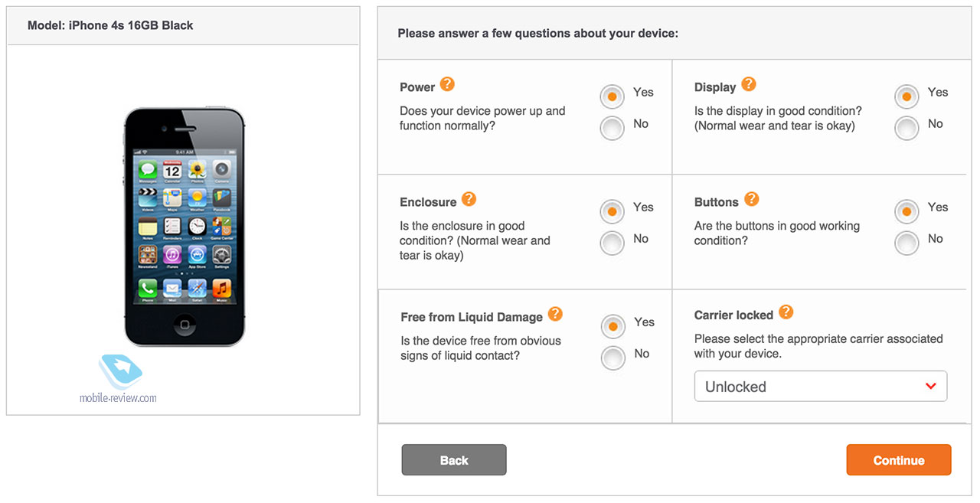Select No for Display condition
Viewport: 980px width, 503px height.
907,128
